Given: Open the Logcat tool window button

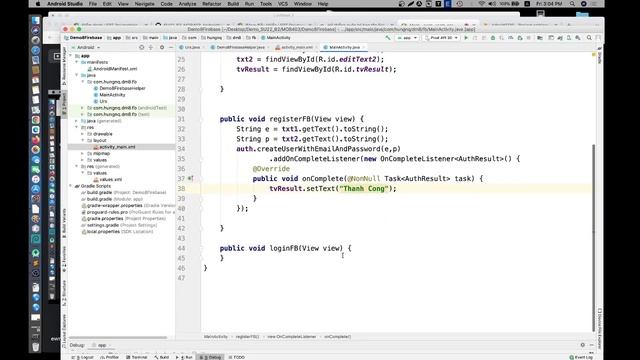Looking at the screenshot, I should pyautogui.click(x=82, y=357).
